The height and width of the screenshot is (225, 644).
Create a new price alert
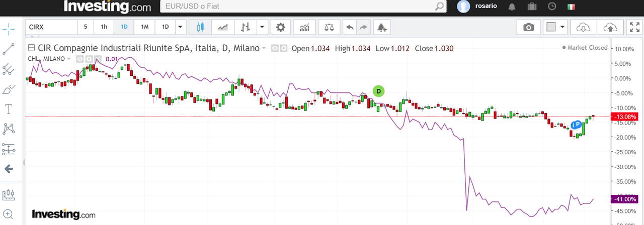pyautogui.click(x=382, y=27)
